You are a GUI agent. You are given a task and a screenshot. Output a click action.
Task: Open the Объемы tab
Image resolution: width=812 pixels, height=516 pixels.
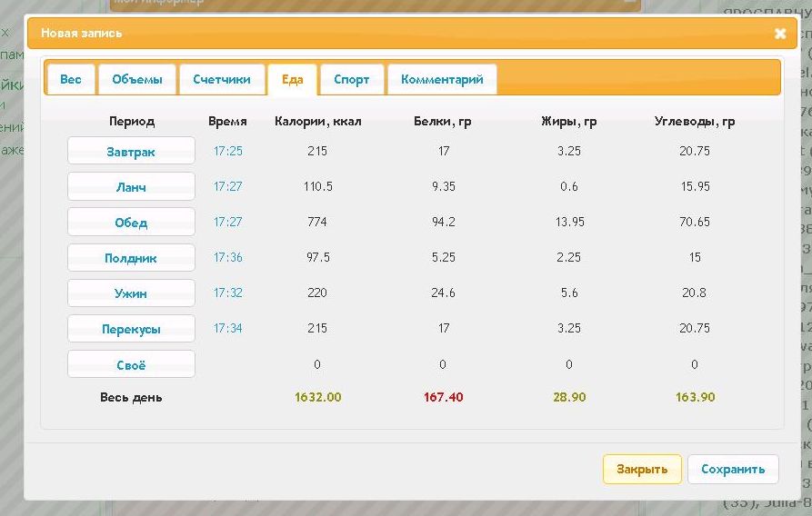(x=137, y=79)
